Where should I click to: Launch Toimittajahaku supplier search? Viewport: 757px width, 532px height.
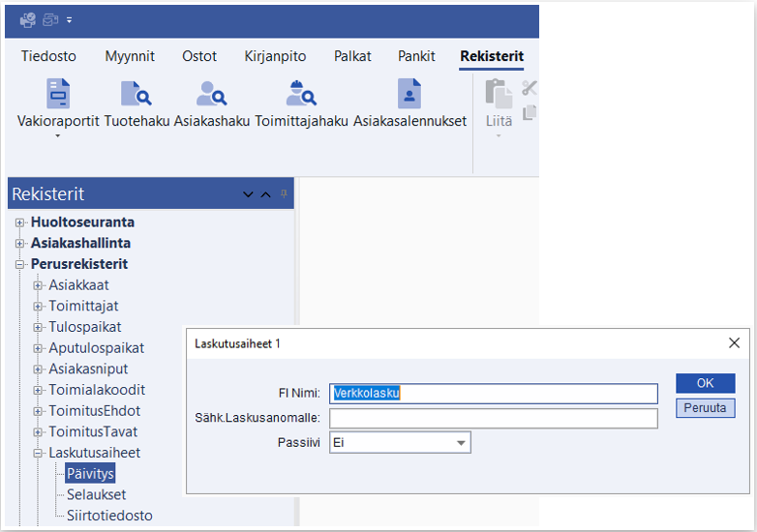click(301, 94)
